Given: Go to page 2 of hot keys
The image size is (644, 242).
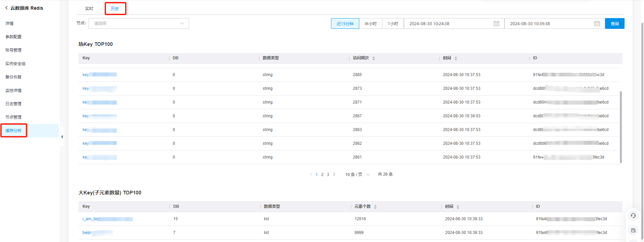Looking at the screenshot, I should (322, 175).
